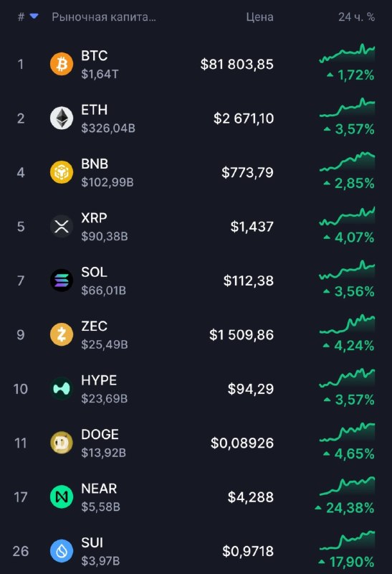The height and width of the screenshot is (574, 392).
Task: Tap the Bitcoin orange coin icon
Action: coord(62,64)
